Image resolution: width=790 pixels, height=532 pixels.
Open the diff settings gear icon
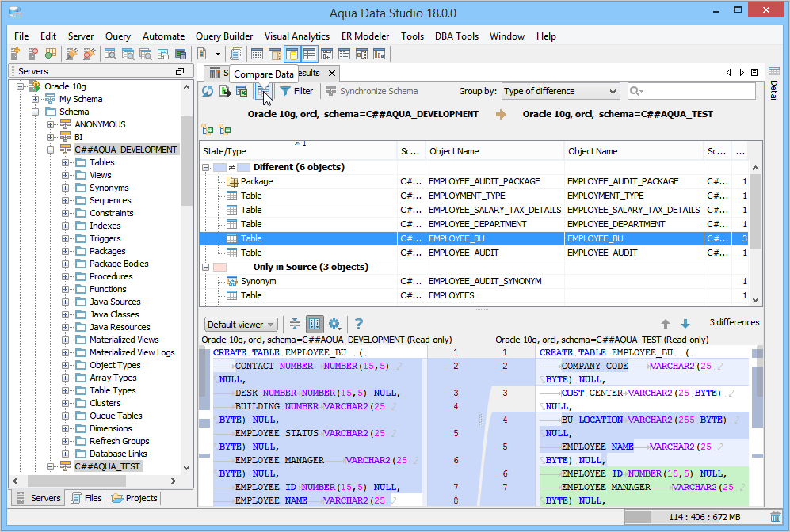click(334, 324)
